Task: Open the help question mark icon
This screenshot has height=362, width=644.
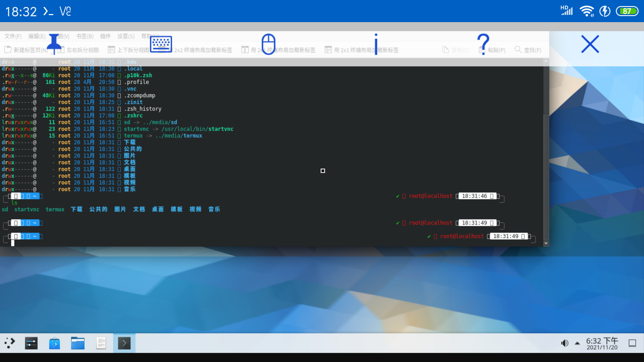Action: pyautogui.click(x=483, y=44)
